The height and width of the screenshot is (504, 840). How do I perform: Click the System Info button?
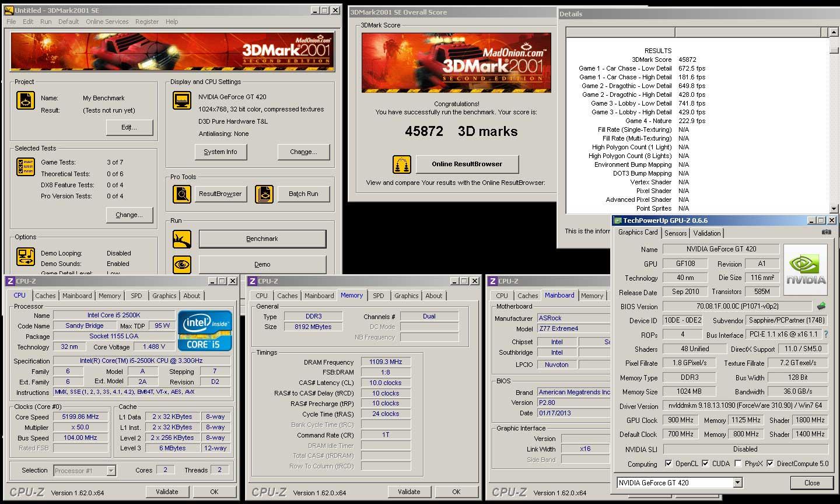point(220,152)
